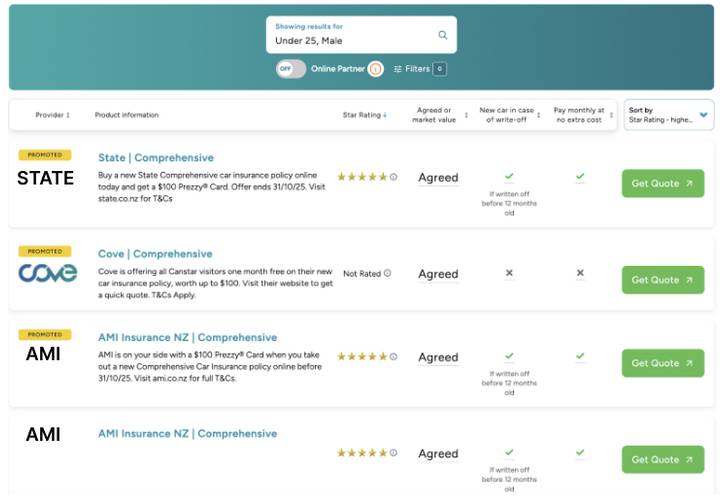Get Quote for State Comprehensive
This screenshot has width=720, height=503.
pos(663,183)
